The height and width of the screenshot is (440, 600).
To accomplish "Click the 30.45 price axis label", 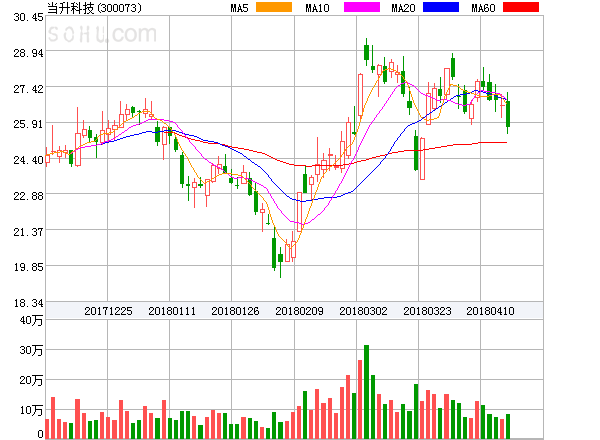I will pyautogui.click(x=28, y=17).
